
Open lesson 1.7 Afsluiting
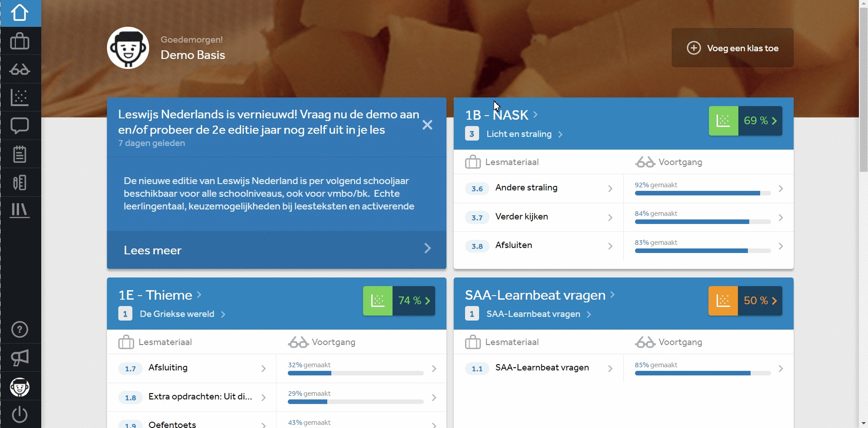coord(192,368)
